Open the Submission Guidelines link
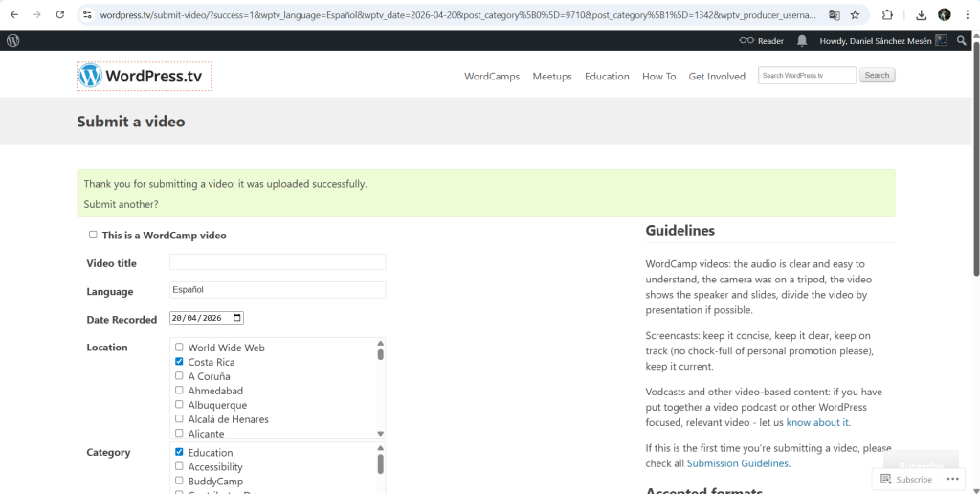This screenshot has width=980, height=494. coord(737,463)
